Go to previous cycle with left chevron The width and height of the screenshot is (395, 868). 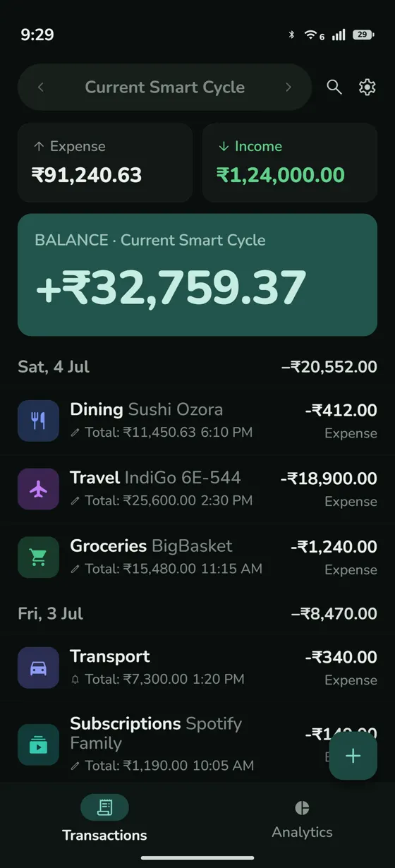click(x=41, y=88)
